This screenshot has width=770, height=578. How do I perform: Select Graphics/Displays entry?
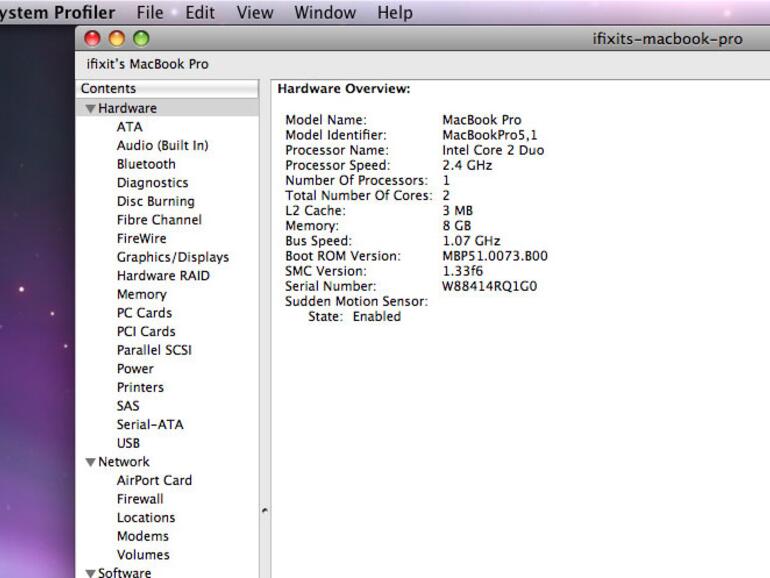point(173,257)
